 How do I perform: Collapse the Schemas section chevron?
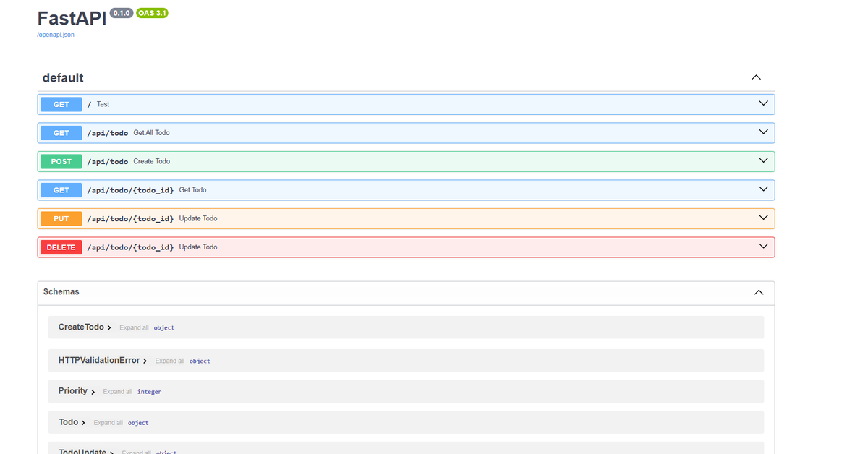pyautogui.click(x=759, y=292)
